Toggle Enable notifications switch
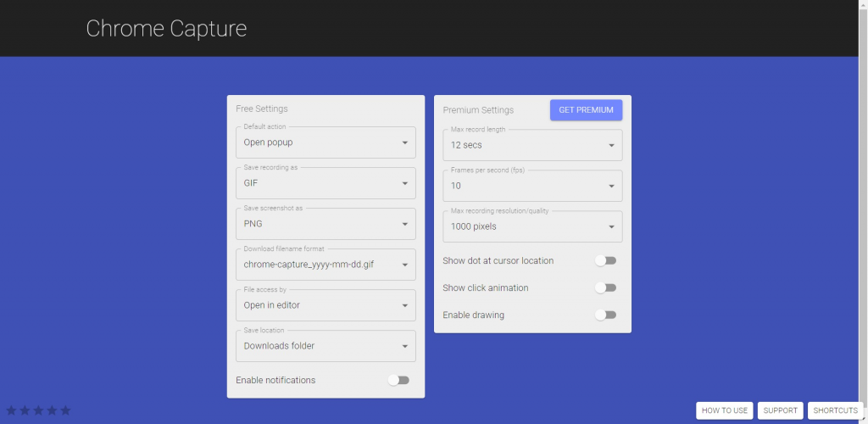This screenshot has height=424, width=868. point(398,380)
